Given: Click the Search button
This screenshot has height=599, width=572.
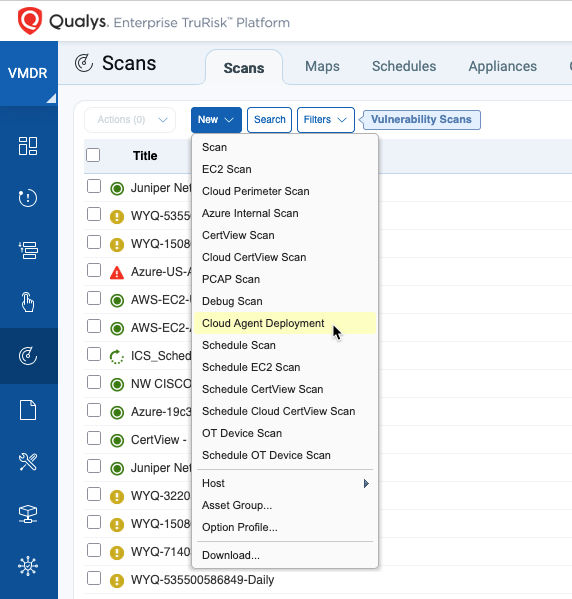Looking at the screenshot, I should 269,120.
